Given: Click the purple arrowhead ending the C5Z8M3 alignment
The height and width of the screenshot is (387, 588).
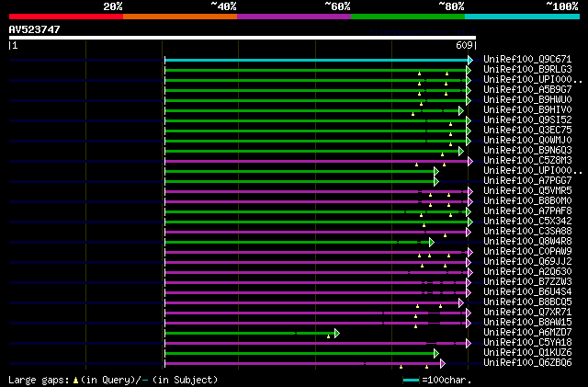Looking at the screenshot, I should 470,162.
